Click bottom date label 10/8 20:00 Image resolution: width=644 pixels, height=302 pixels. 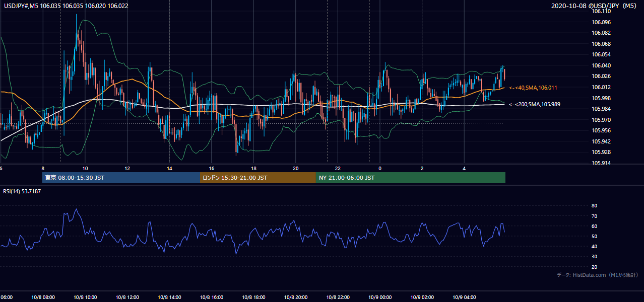(296, 297)
